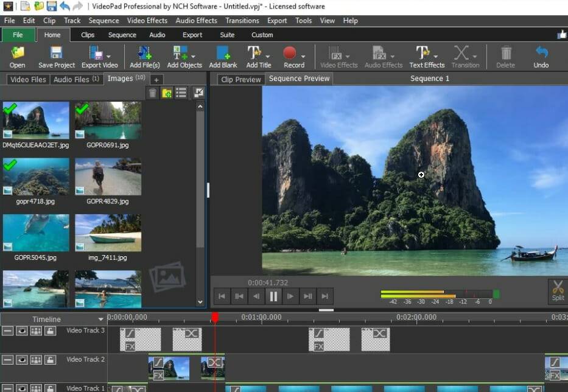Switch to the Clip Preview tab
Viewport: 568px width, 392px height.
(x=240, y=79)
